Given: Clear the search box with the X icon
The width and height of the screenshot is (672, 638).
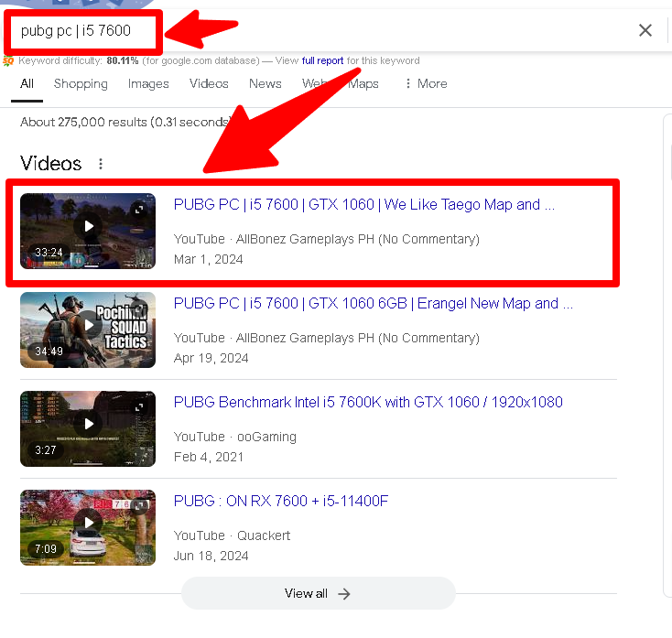Looking at the screenshot, I should pyautogui.click(x=645, y=30).
